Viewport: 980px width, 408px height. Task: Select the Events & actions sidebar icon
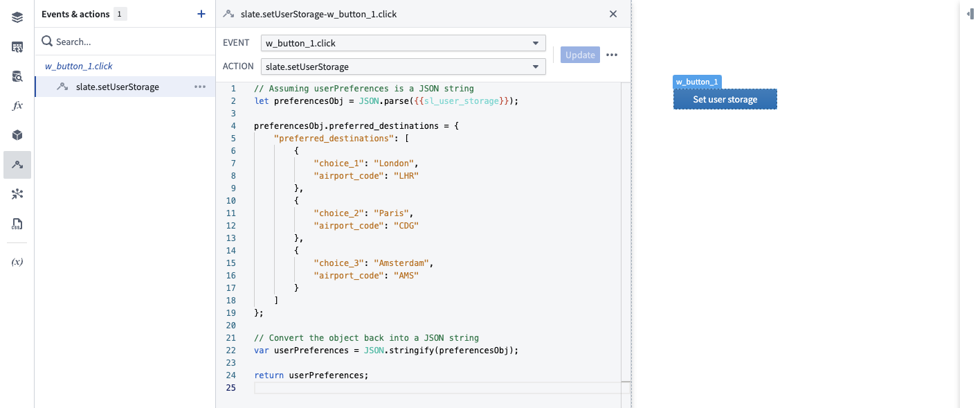[x=17, y=165]
